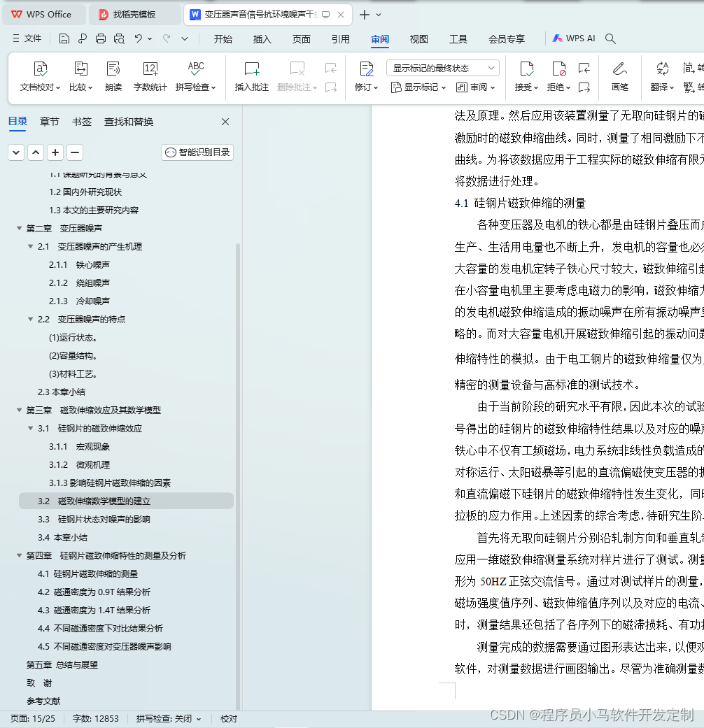Collapse the 2.2 变压器噪声的特点 node
This screenshot has height=728, width=704.
pos(31,319)
